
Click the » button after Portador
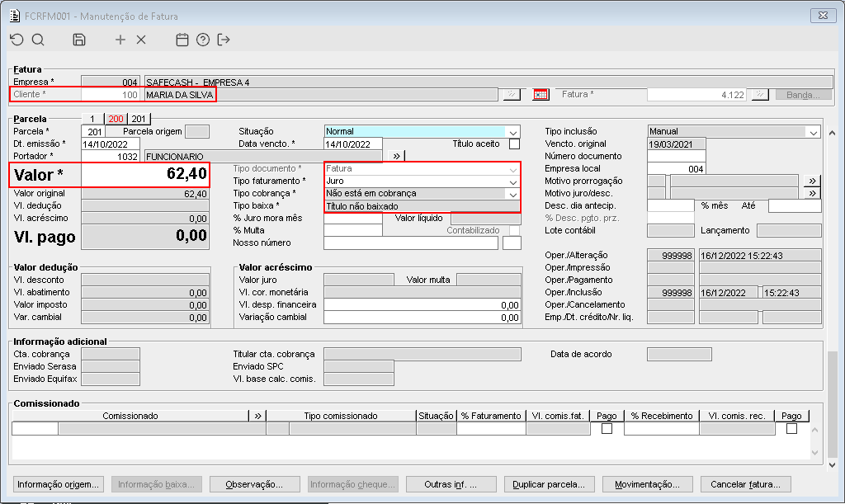(x=397, y=156)
